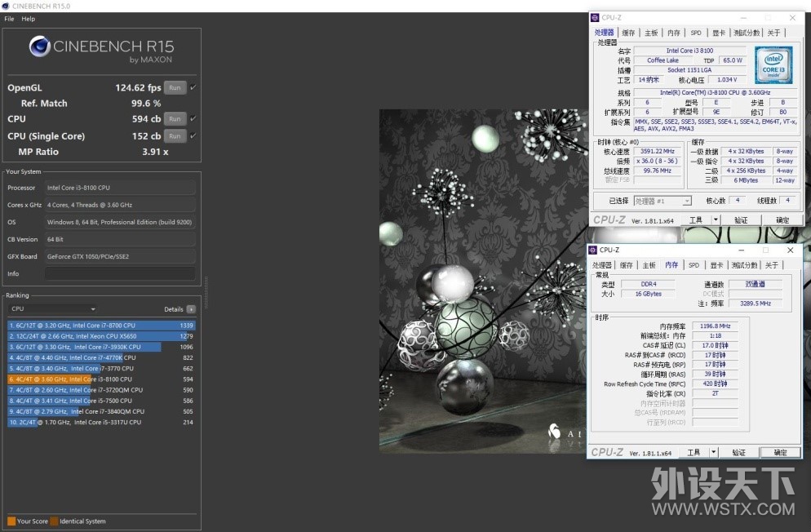The width and height of the screenshot is (811, 532).
Task: Open 工具 dropdown arrow in lower CPU-Z
Action: [714, 452]
